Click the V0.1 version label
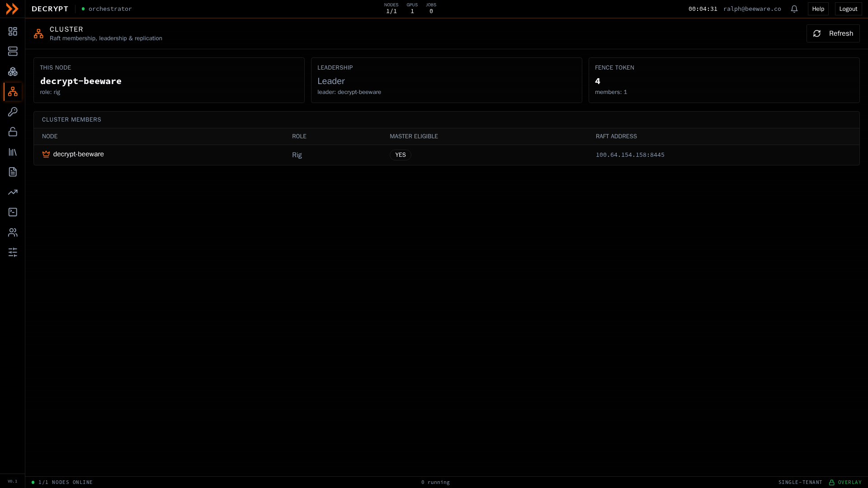The height and width of the screenshot is (488, 868). click(x=13, y=481)
